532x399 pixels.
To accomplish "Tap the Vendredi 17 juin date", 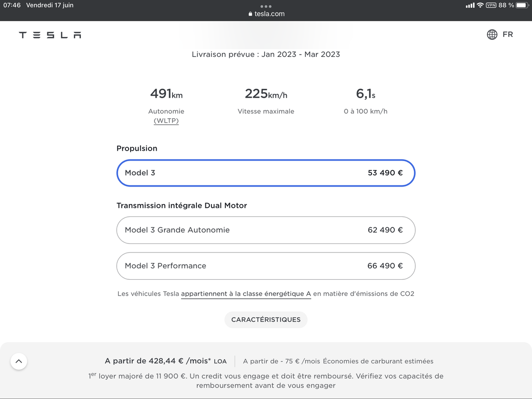I will point(49,5).
